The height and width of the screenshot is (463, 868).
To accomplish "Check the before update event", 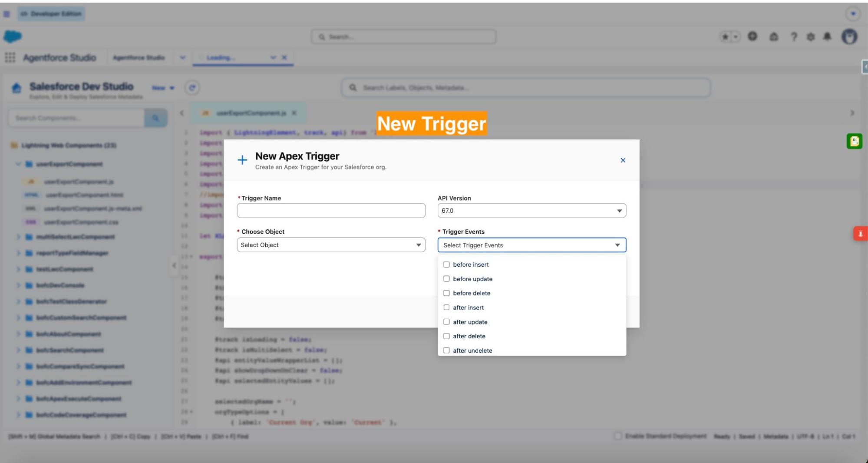I will 446,279.
